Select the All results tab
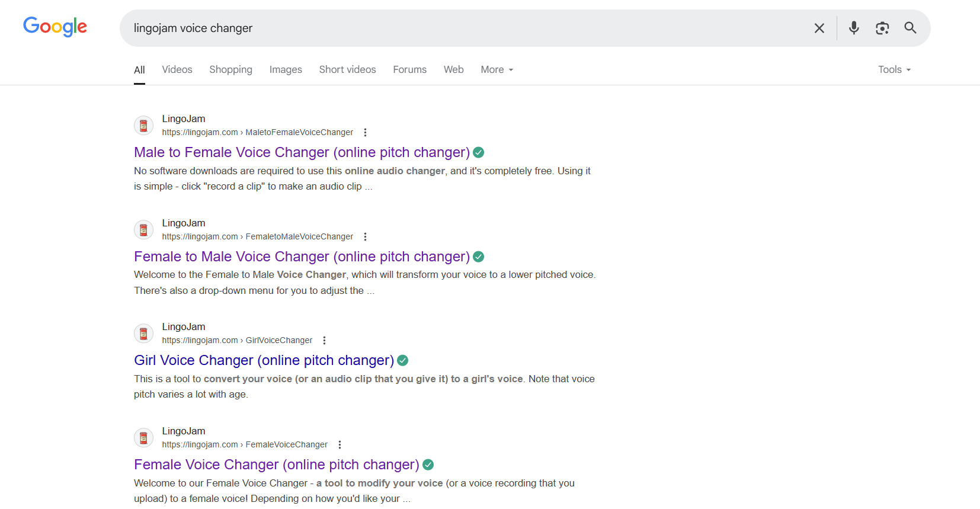The width and height of the screenshot is (980, 509). click(139, 70)
